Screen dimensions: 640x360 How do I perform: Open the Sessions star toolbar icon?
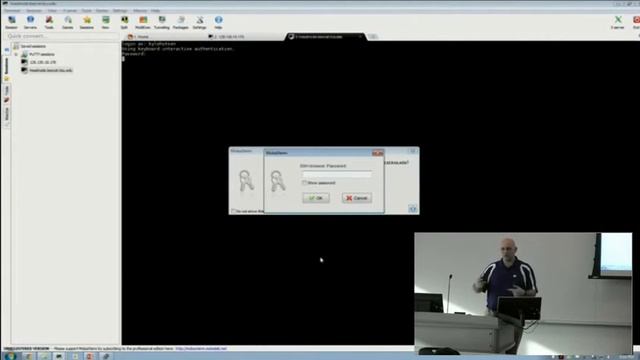pos(87,22)
